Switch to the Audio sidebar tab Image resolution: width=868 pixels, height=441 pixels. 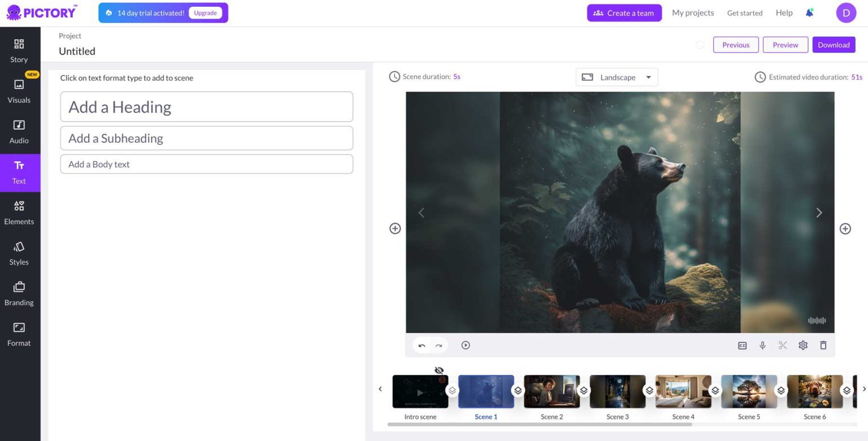(19, 132)
